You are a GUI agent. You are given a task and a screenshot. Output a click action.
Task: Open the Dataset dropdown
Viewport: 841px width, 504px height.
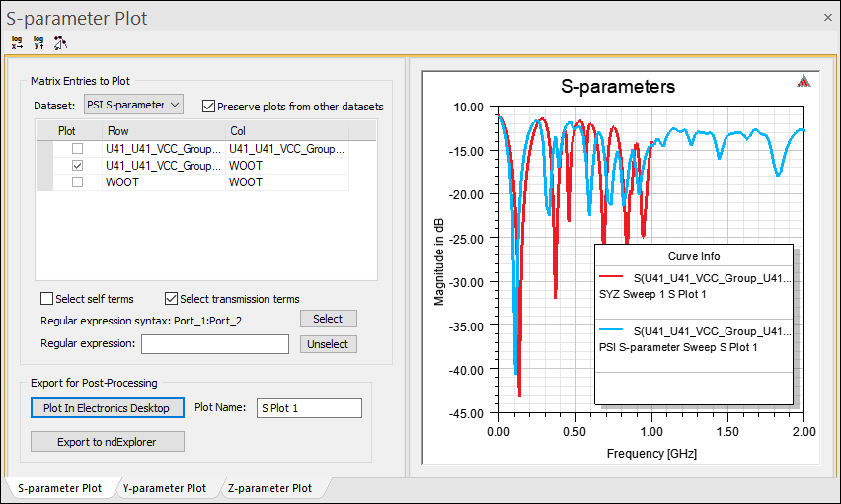click(132, 105)
